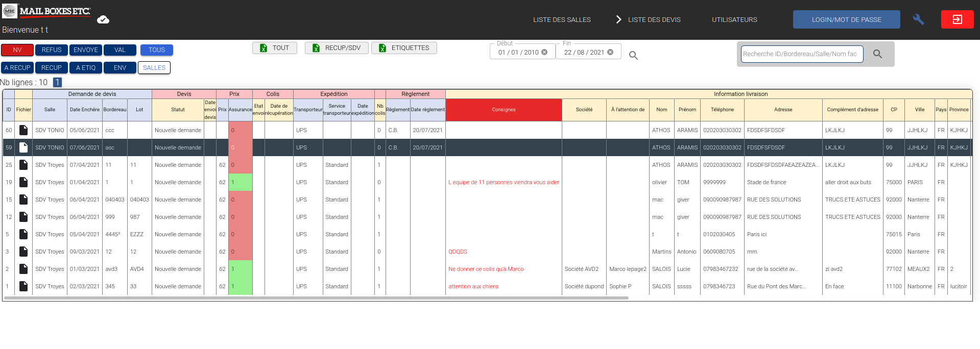Enable the TOUS status filter
Viewport: 980px width, 349px height.
(156, 50)
